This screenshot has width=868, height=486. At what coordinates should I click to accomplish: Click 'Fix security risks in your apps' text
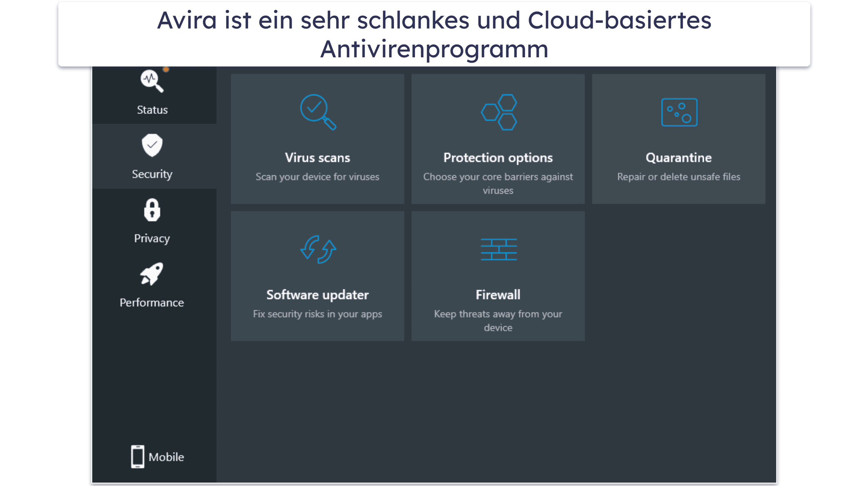[317, 314]
